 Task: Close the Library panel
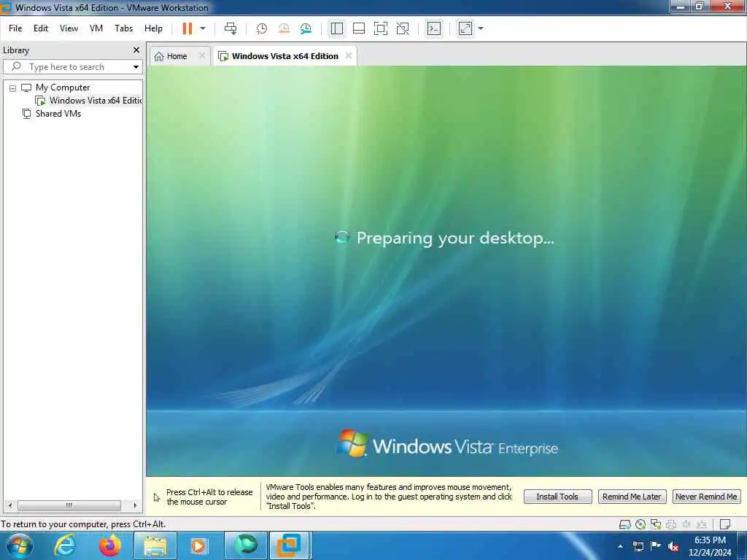[x=136, y=50]
